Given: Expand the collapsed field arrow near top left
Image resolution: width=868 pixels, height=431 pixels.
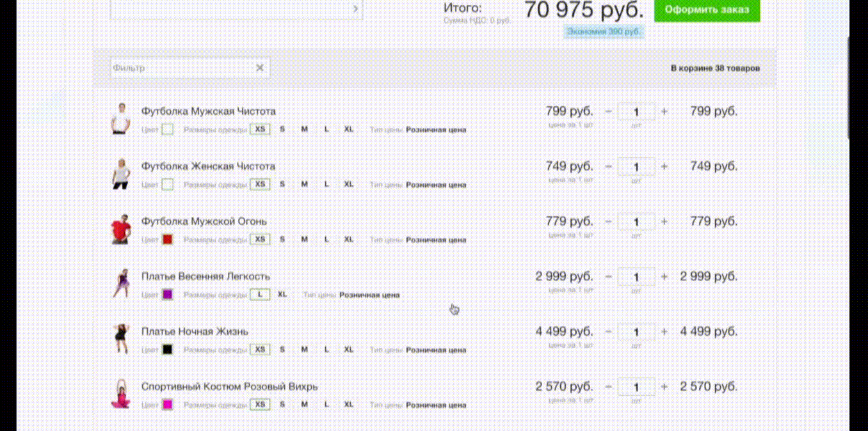Looking at the screenshot, I should (356, 9).
